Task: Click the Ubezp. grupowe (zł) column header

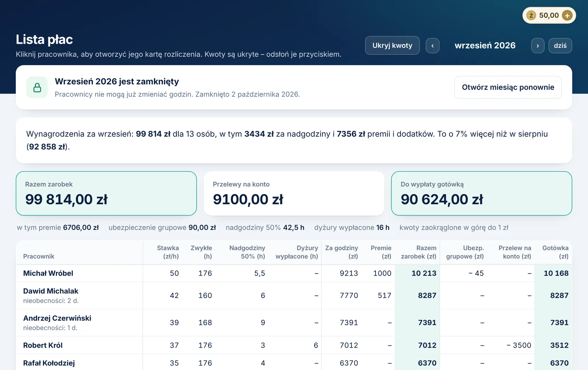Action: tap(465, 252)
